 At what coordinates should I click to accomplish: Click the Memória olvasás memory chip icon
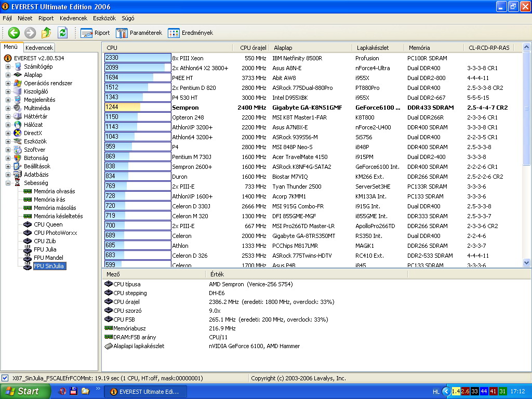tap(28, 191)
